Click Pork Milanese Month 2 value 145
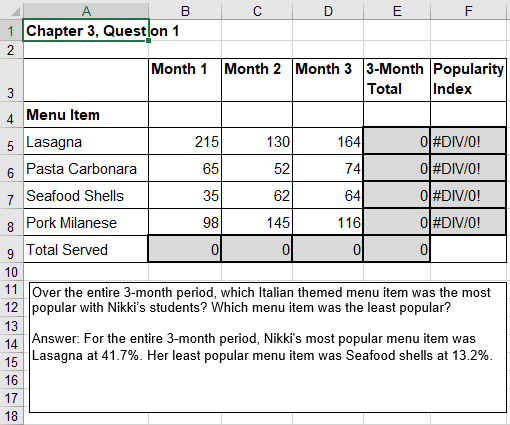Viewport: 510px width, 425px height. coord(257,222)
